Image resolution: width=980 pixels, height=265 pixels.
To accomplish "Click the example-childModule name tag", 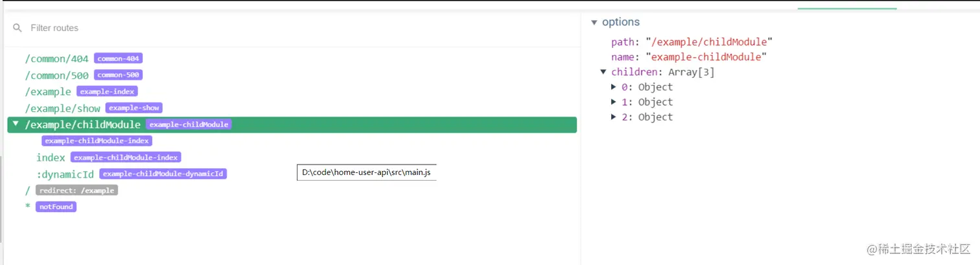I will coord(189,124).
